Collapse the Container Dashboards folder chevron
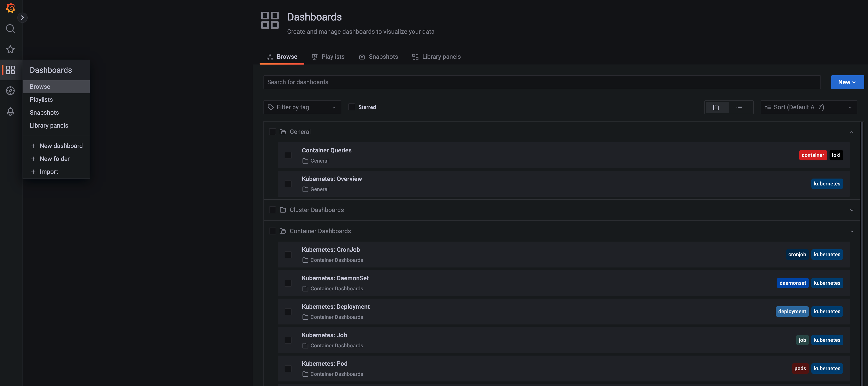 coord(852,231)
